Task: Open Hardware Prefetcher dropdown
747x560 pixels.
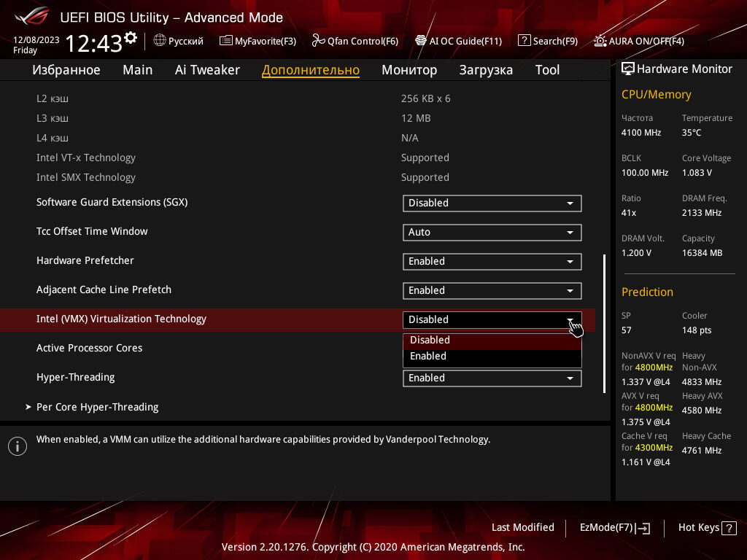Action: (x=492, y=262)
